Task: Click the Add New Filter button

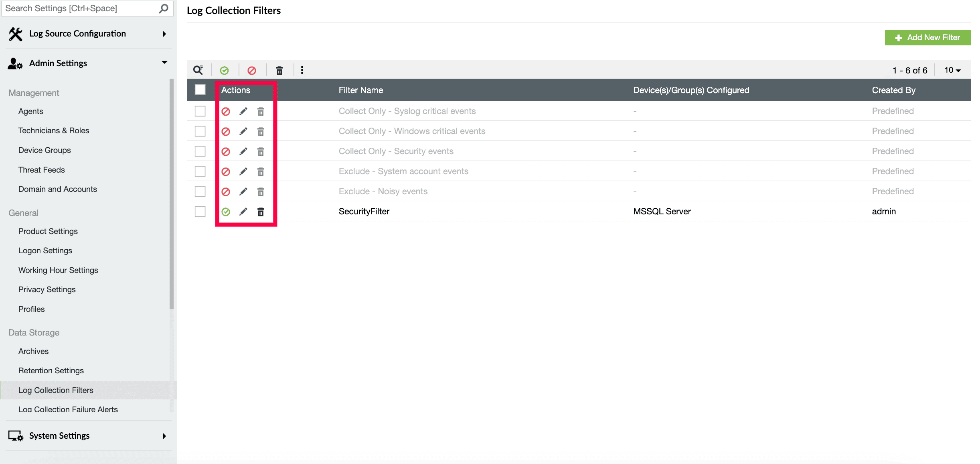Action: tap(927, 37)
